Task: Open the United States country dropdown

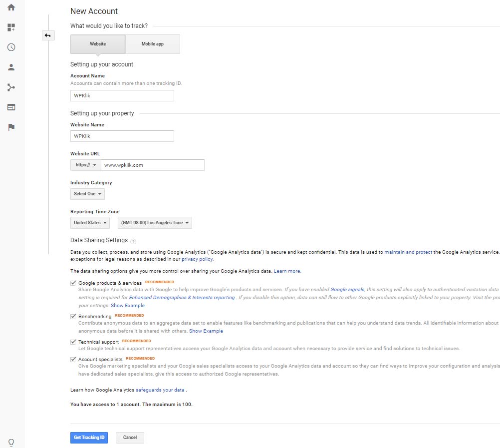Action: 90,223
